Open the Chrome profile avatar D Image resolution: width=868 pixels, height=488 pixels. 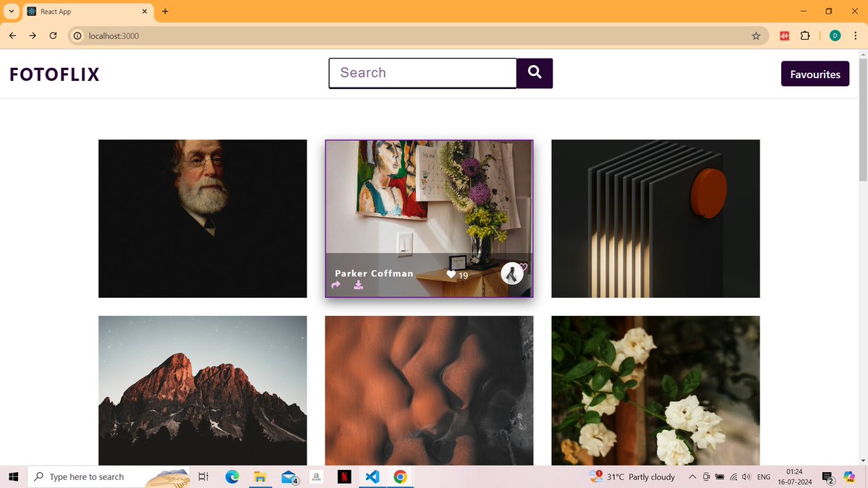(835, 35)
